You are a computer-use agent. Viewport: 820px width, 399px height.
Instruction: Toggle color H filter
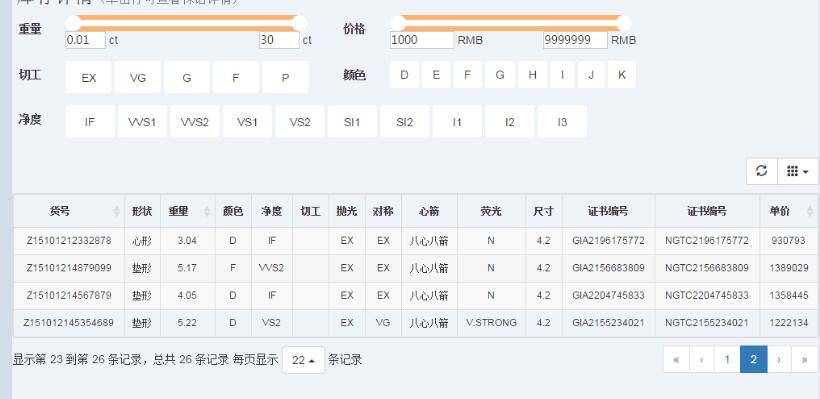pos(532,75)
